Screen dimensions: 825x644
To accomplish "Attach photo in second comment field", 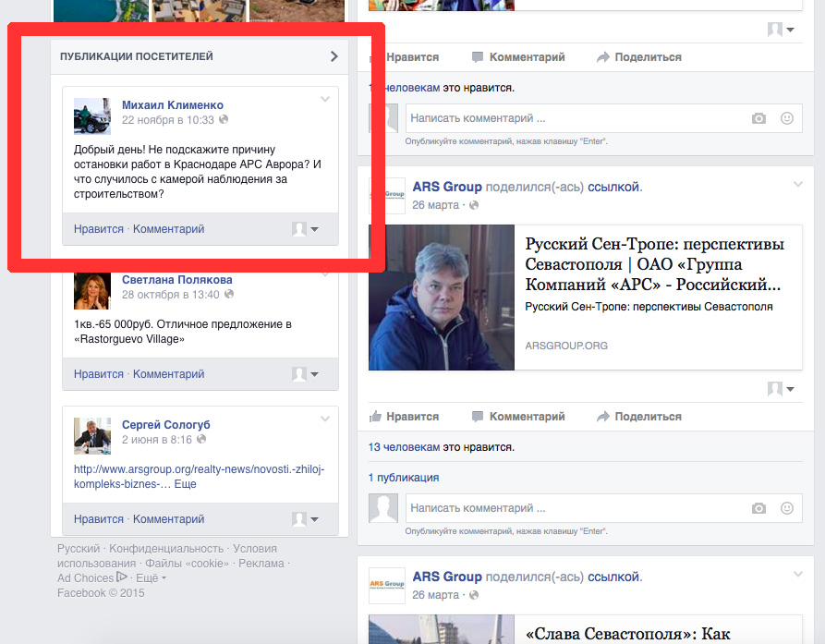I will coord(758,508).
